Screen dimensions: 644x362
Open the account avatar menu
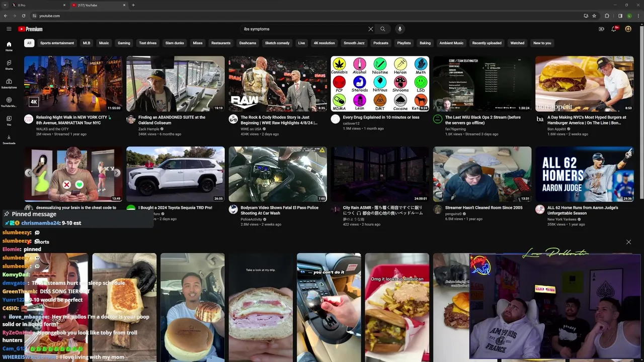click(x=628, y=29)
